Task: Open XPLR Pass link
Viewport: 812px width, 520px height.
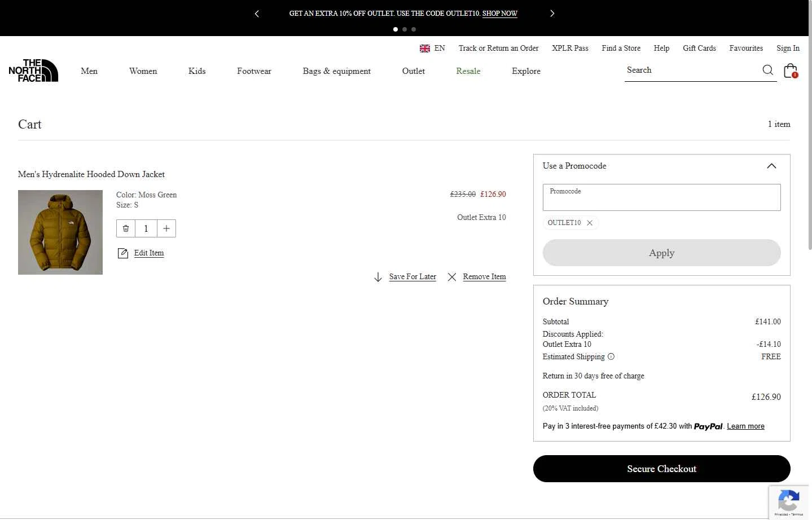Action: click(x=570, y=49)
